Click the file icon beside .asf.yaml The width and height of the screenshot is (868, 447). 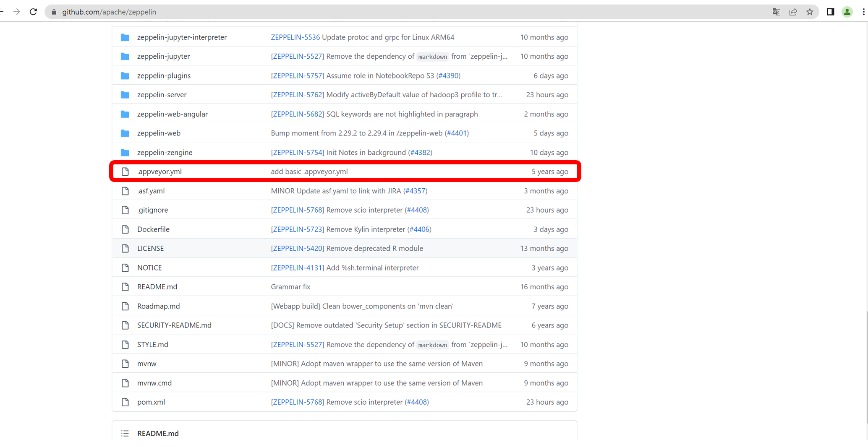[x=125, y=191]
